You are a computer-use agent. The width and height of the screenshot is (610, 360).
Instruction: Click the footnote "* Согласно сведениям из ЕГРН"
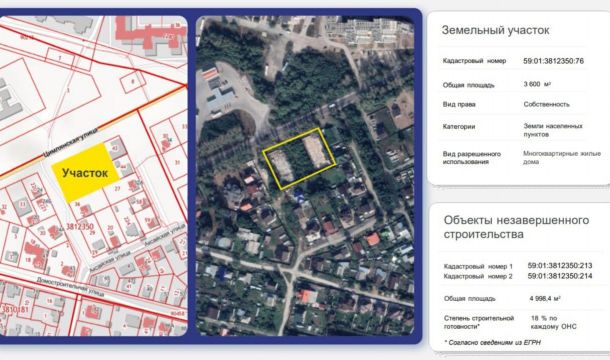pos(493,342)
